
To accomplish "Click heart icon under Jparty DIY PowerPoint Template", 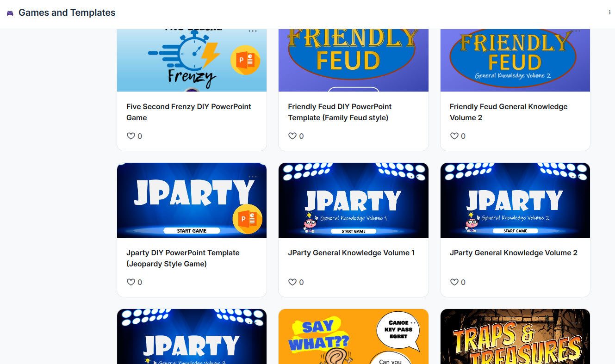I will tap(131, 282).
